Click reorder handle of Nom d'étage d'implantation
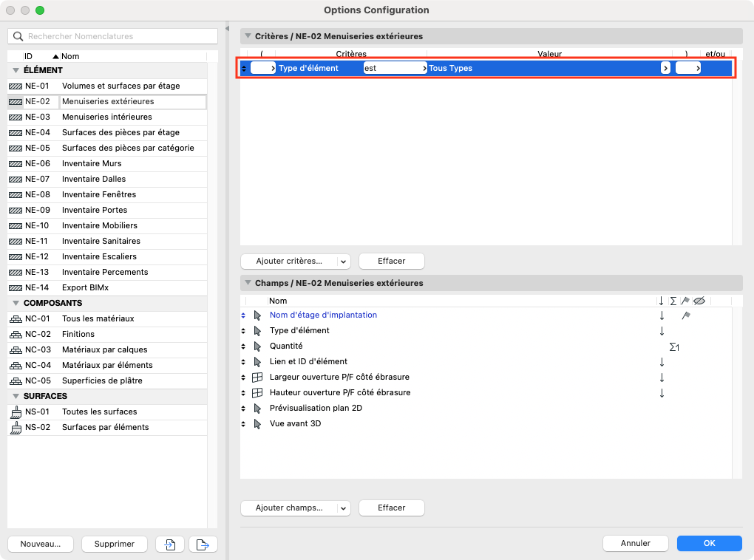Screen dimensions: 754x560 tap(243, 315)
